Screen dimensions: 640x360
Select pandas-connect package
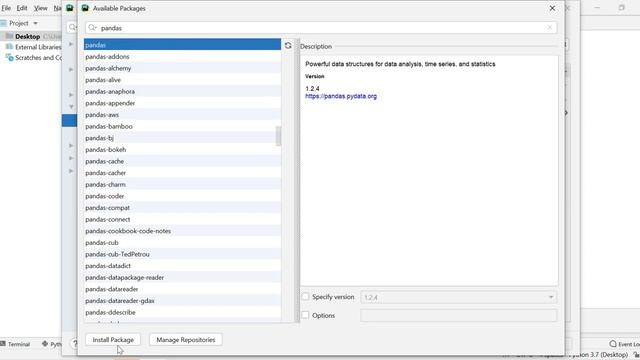[x=182, y=219]
